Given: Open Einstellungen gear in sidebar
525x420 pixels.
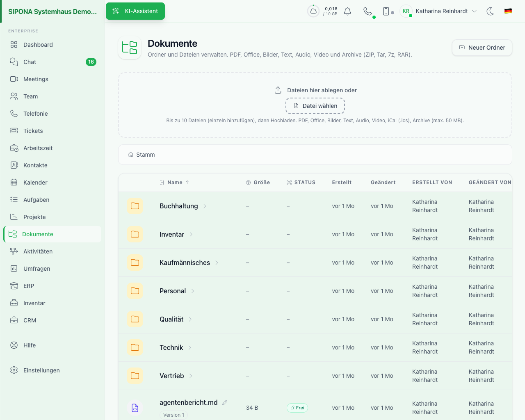Looking at the screenshot, I should [x=52, y=370].
